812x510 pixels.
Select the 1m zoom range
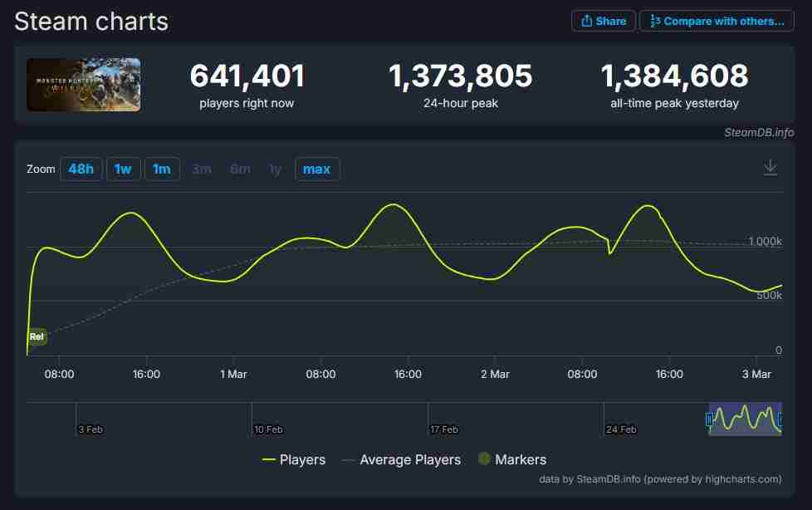click(162, 169)
